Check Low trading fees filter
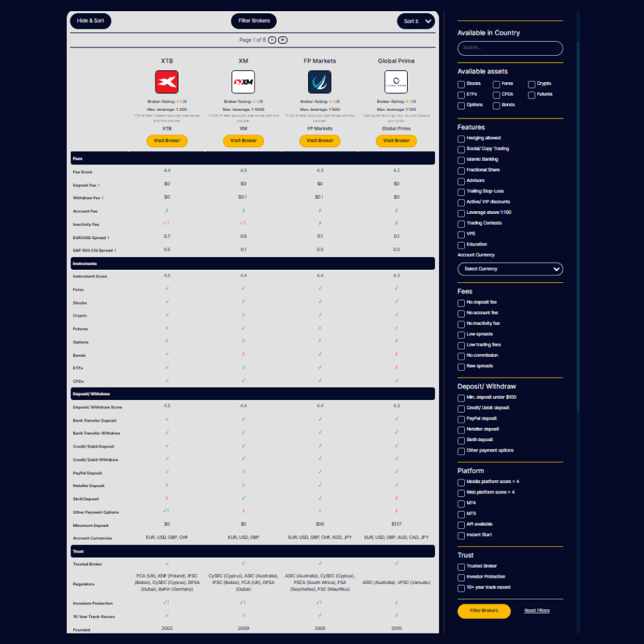 pos(461,346)
